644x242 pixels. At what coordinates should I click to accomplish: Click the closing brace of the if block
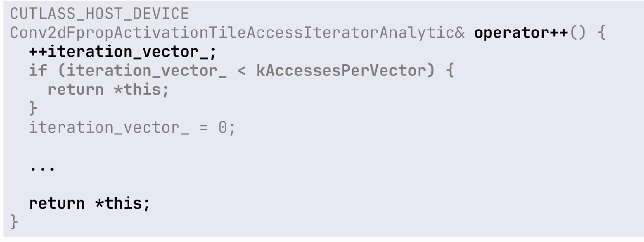pyautogui.click(x=33, y=108)
